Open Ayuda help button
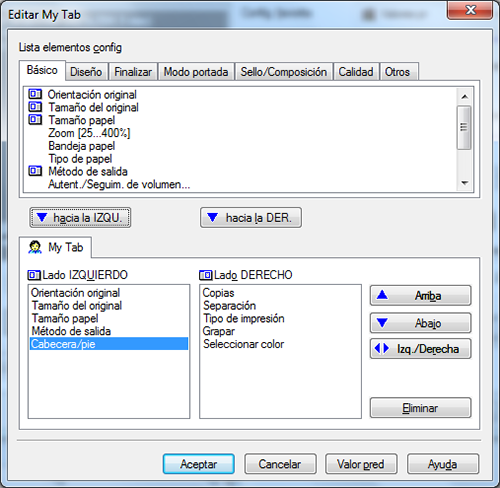 pos(443,464)
